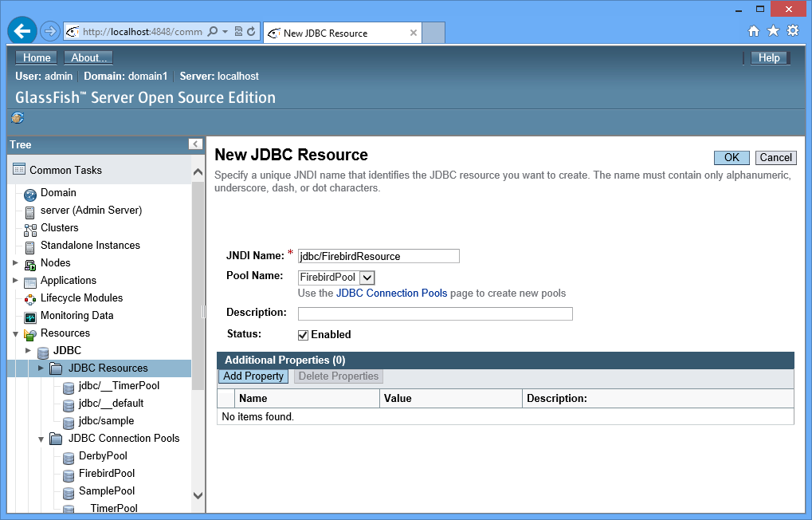812x520 pixels.
Task: Open the address bar dropdown arrow
Action: 226,32
